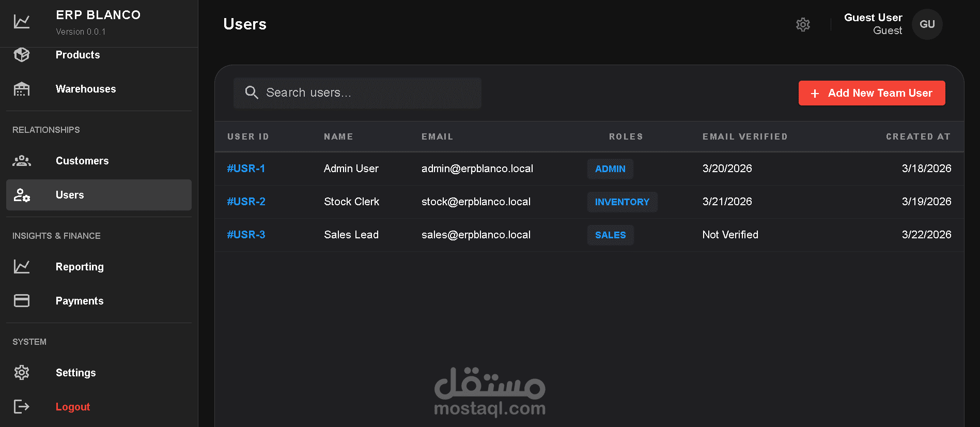This screenshot has width=980, height=427.
Task: Open the Payments section
Action: click(99, 301)
